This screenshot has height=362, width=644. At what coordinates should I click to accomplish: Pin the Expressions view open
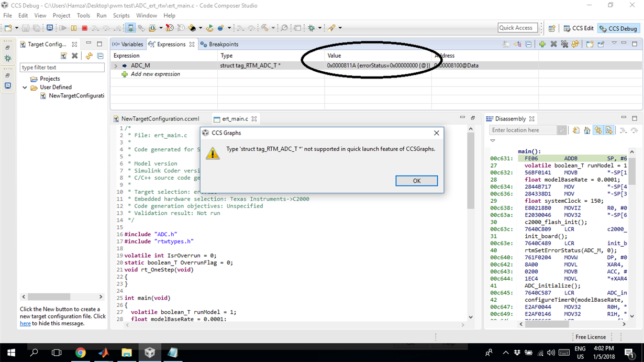pyautogui.click(x=601, y=44)
